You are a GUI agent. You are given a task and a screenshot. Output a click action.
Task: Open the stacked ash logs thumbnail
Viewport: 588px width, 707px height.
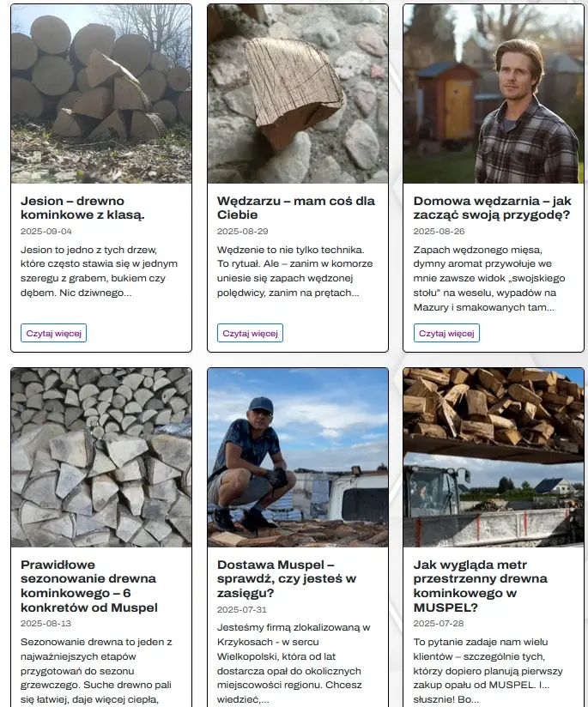(101, 94)
